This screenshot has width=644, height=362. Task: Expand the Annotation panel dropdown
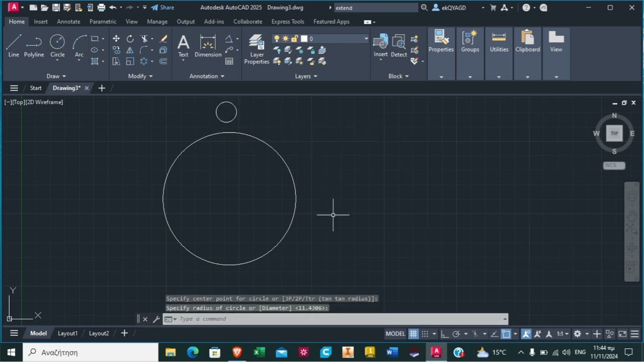coord(207,76)
